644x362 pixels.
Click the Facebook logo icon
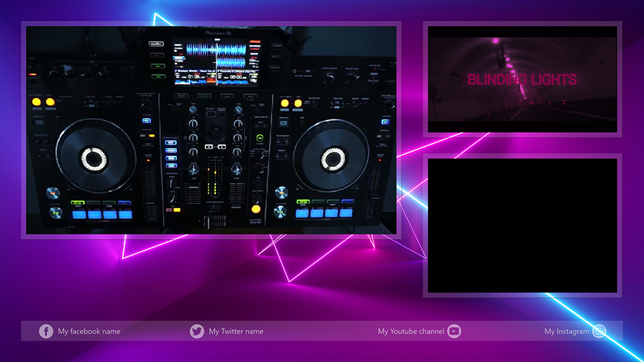click(46, 331)
